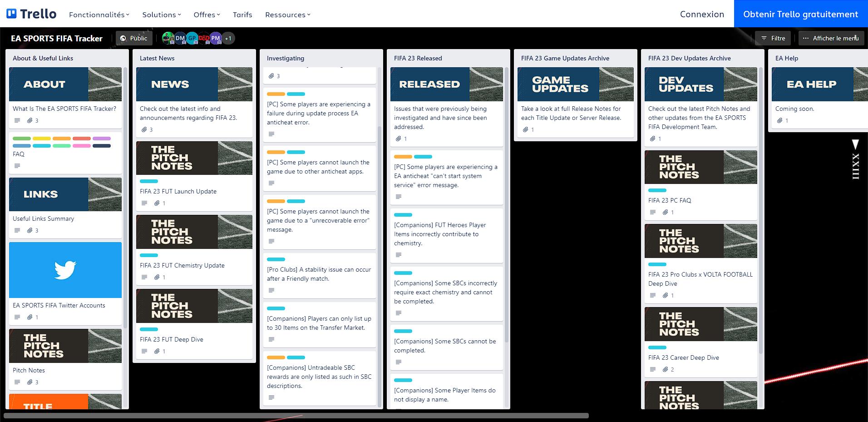Click the attachment icon on FIFA 23 Career Deep Dive

(x=666, y=369)
